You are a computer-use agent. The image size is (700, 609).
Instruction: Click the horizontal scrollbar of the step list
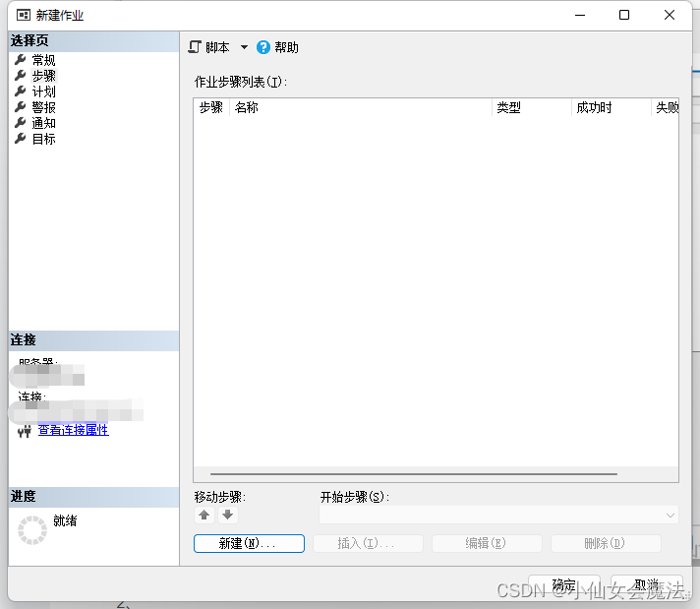(x=413, y=474)
